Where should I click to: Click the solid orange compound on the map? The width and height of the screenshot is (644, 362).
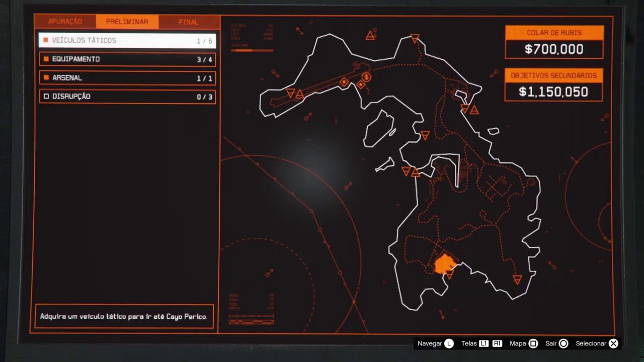[445, 264]
